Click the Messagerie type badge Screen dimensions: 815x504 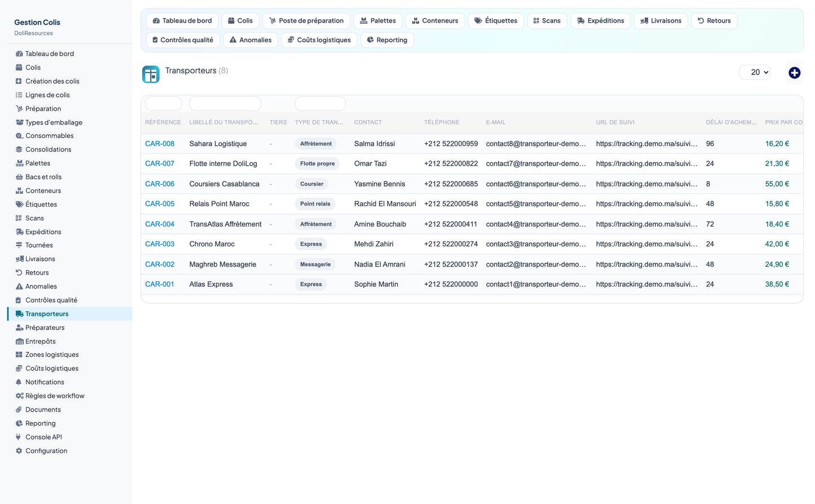pos(315,264)
